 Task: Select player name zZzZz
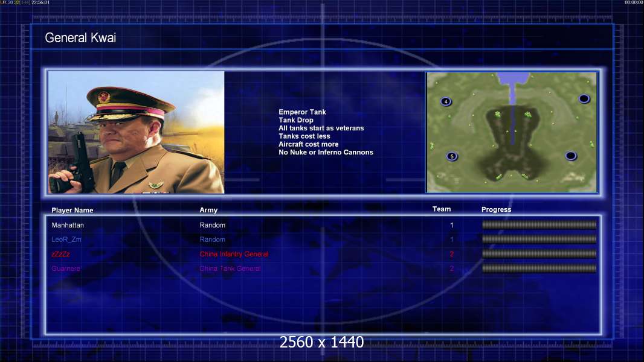coord(60,254)
